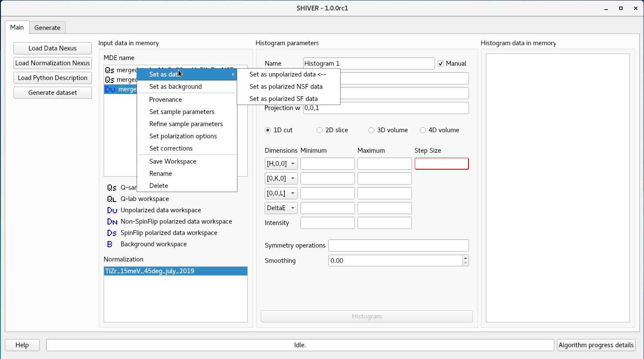The height and width of the screenshot is (359, 644).
Task: Select the 2D slice radio button
Action: pos(320,130)
